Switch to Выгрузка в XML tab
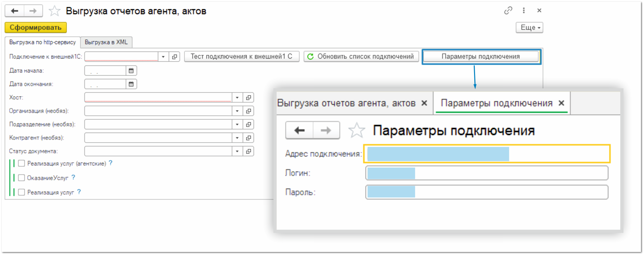 tap(106, 42)
